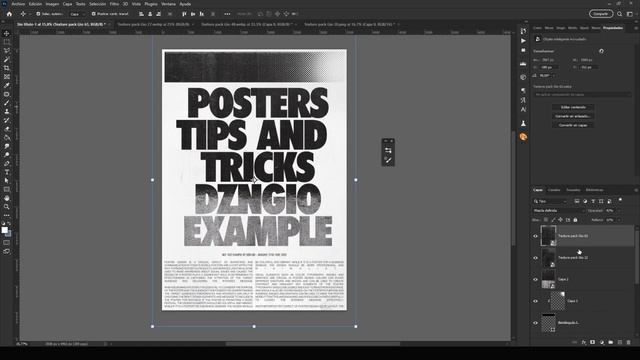Select the Pen tool

pyautogui.click(x=7, y=163)
